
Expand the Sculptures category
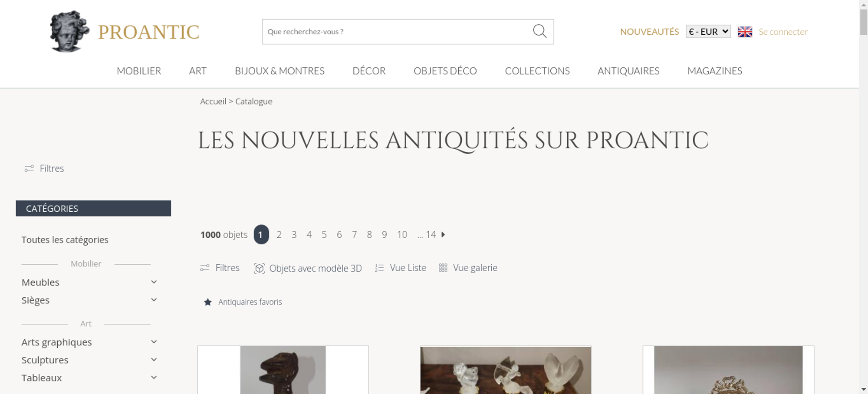point(154,360)
